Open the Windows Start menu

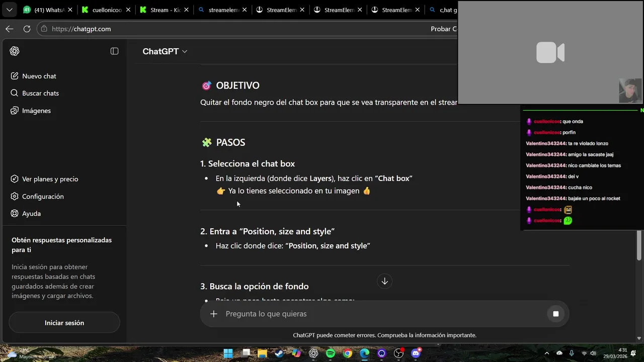(x=228, y=353)
